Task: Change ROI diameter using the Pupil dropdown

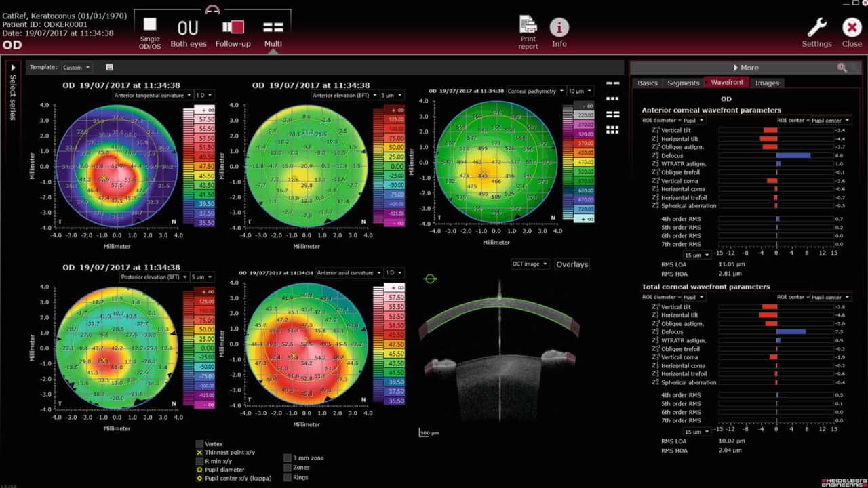Action: [x=693, y=119]
